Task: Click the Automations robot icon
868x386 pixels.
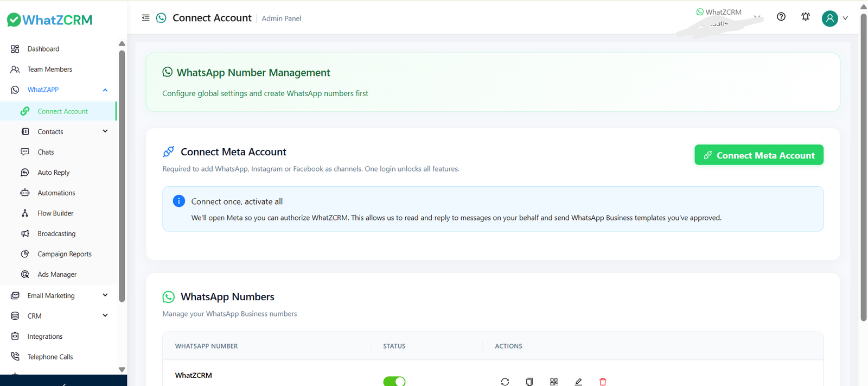Action: (25, 193)
